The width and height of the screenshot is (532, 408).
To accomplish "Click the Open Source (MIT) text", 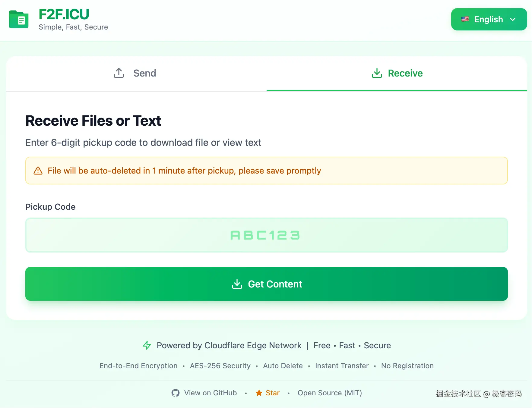I will click(x=330, y=393).
